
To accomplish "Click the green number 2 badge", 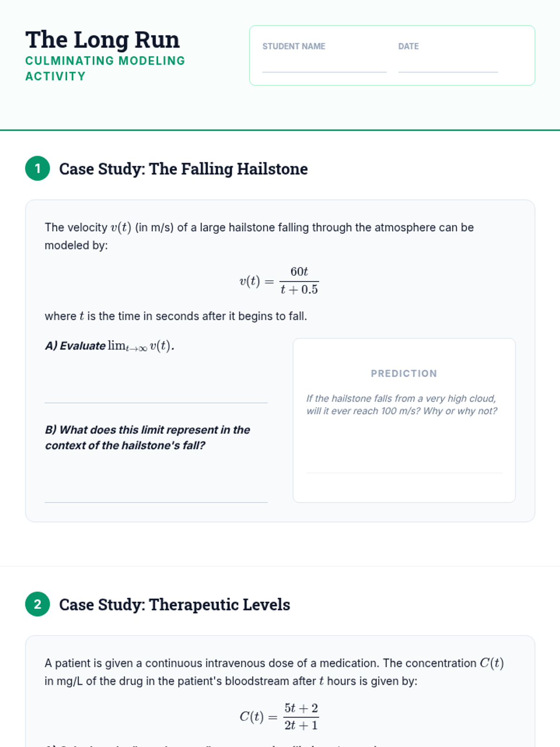I will (x=37, y=604).
